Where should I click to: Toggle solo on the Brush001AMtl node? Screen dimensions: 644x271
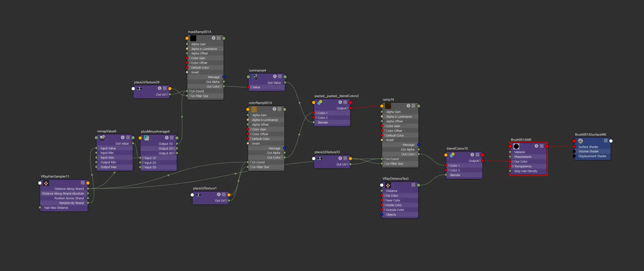536,146
